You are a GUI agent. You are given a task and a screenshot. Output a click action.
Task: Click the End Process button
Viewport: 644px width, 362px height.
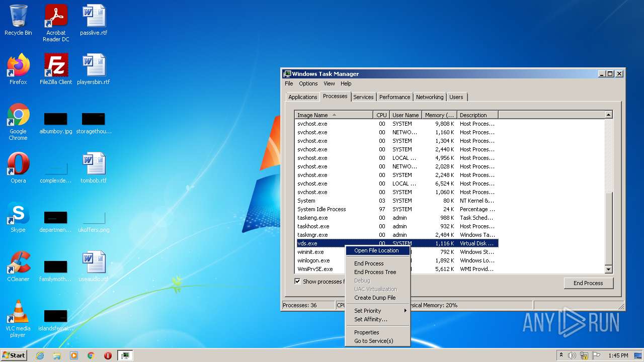click(588, 283)
